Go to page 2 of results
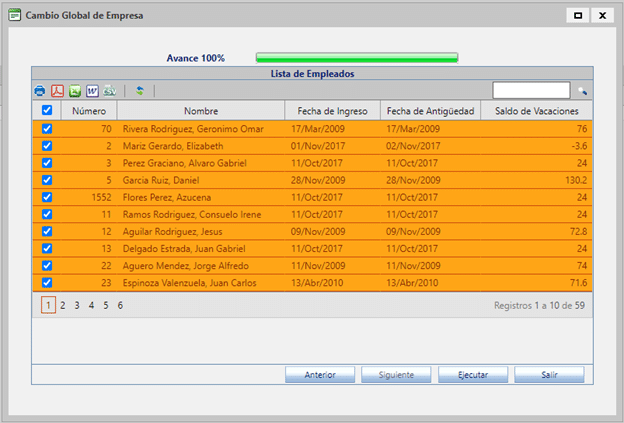Screen dimensions: 624x423 (62, 305)
